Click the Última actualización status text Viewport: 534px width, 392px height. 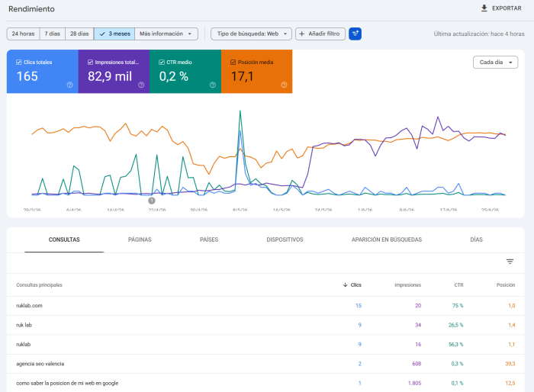[479, 34]
